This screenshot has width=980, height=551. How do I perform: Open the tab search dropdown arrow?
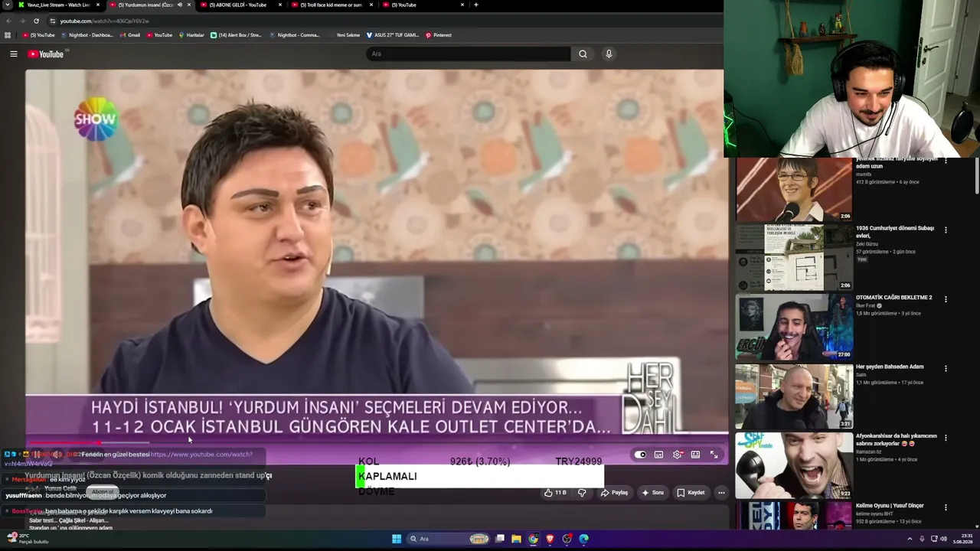[x=8, y=5]
